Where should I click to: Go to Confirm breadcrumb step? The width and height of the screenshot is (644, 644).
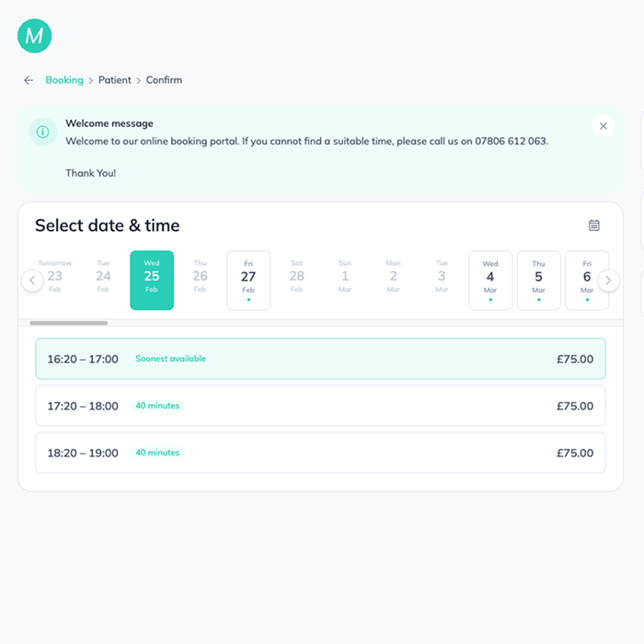pos(164,80)
